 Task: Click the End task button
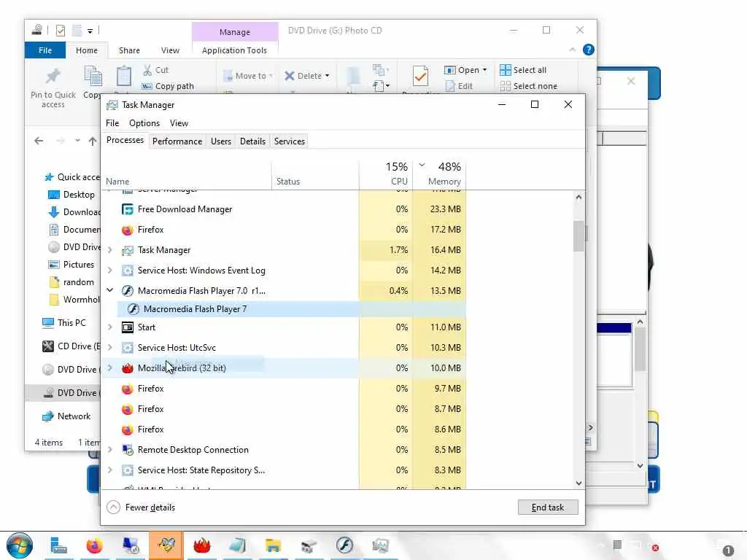548,507
